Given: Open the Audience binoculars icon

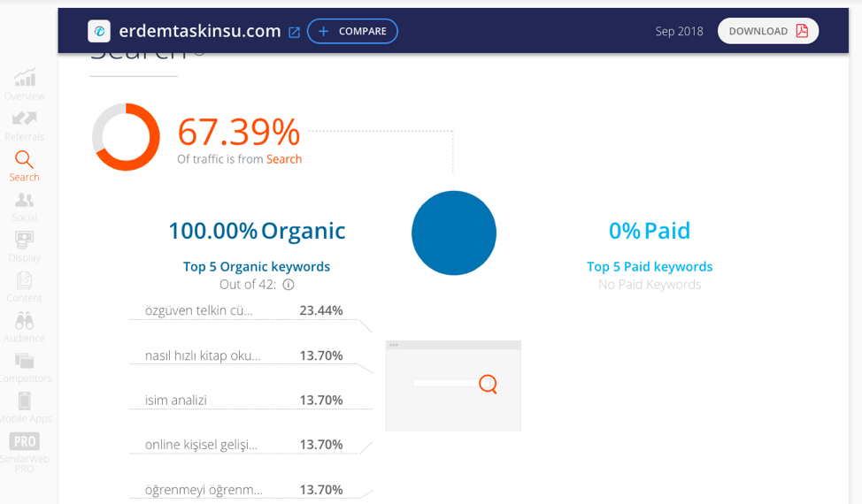Looking at the screenshot, I should (x=25, y=320).
